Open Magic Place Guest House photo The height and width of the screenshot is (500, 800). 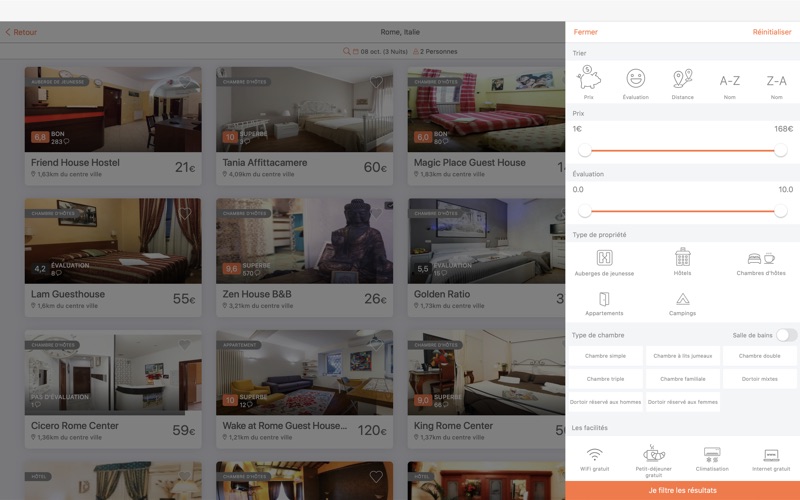(x=486, y=109)
